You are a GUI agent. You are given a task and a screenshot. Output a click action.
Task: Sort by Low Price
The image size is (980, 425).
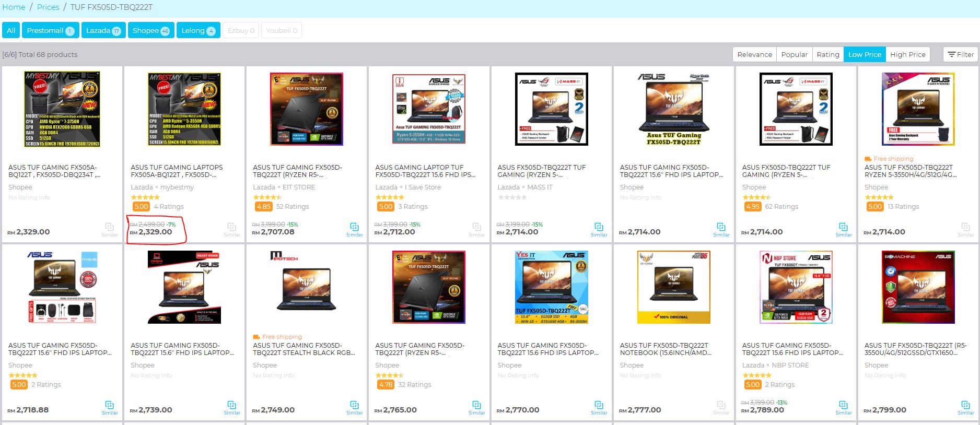865,54
